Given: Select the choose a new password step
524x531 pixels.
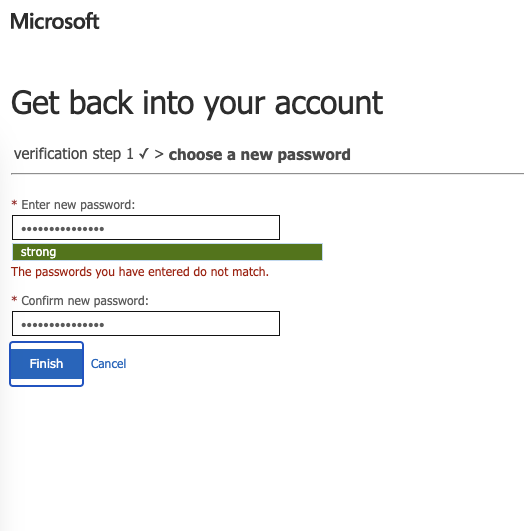Looking at the screenshot, I should (259, 155).
